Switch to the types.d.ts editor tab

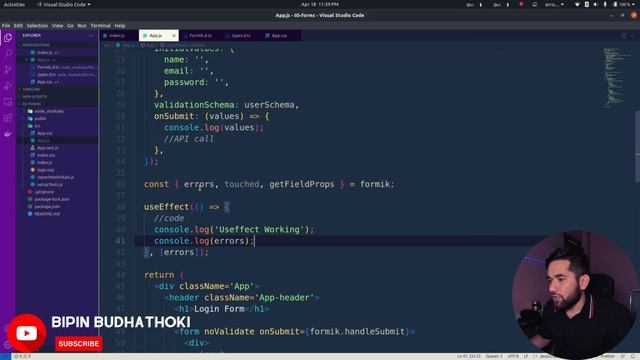click(x=241, y=36)
